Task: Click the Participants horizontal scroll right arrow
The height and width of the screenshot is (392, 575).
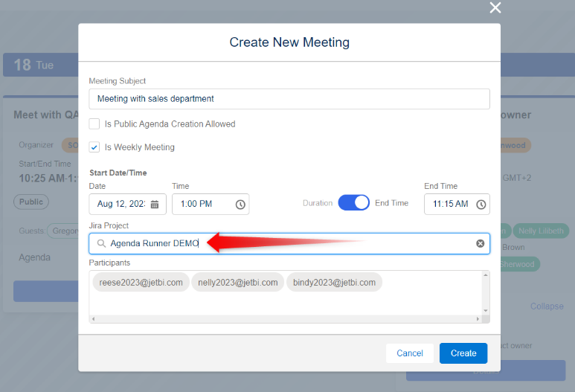Action: point(478,319)
